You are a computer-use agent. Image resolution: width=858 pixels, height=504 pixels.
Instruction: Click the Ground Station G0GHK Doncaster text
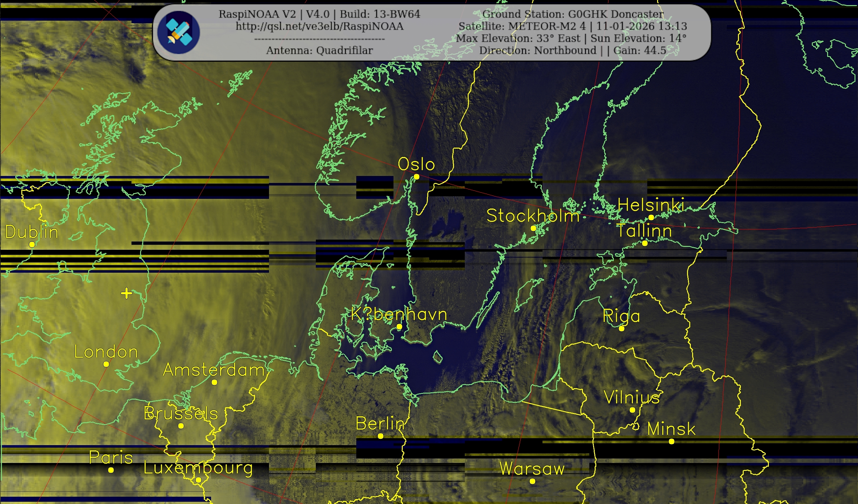click(x=573, y=14)
